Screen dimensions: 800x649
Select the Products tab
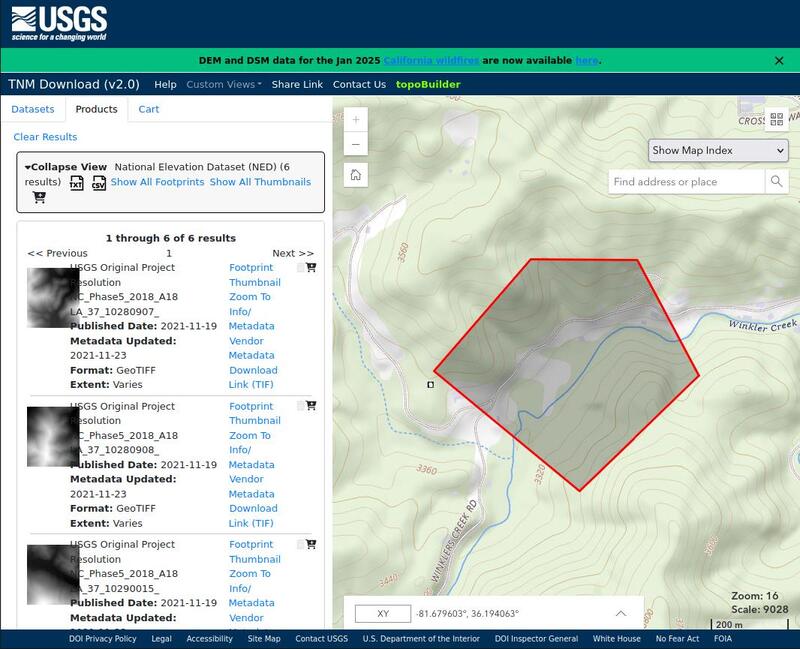click(96, 109)
